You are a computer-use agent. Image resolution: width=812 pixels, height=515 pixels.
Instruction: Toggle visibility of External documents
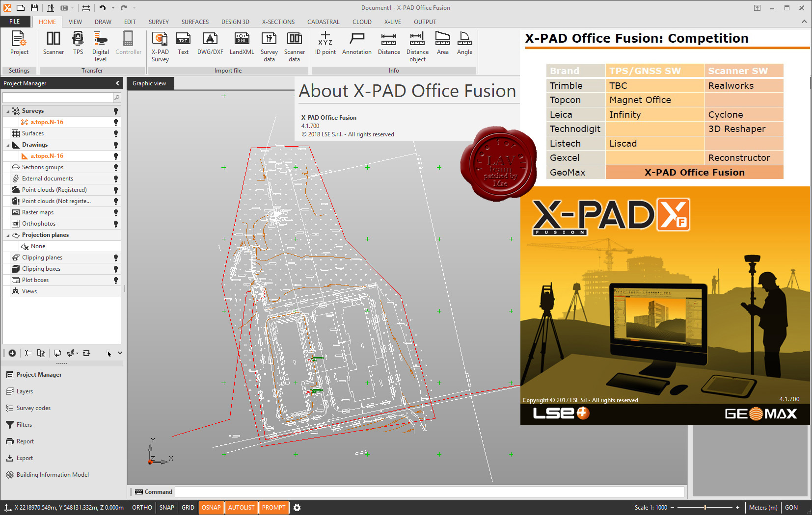pos(116,179)
